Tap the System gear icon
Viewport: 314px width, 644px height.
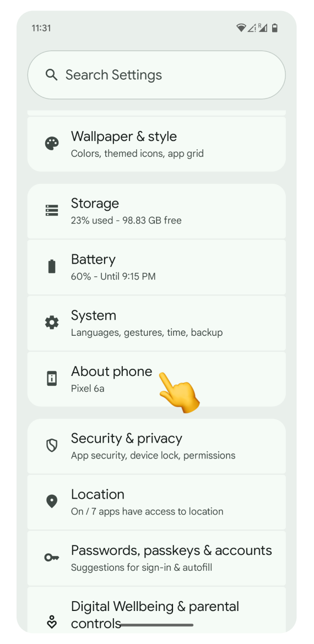click(x=52, y=323)
